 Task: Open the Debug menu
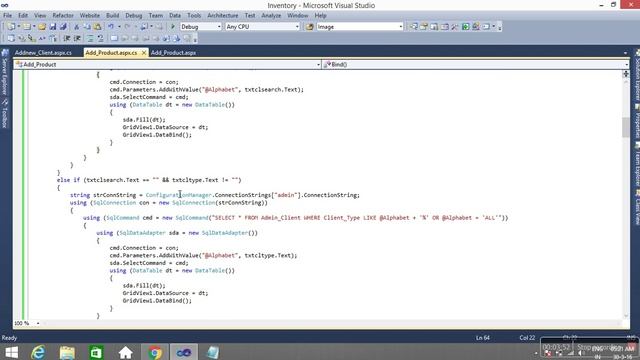pyautogui.click(x=133, y=16)
